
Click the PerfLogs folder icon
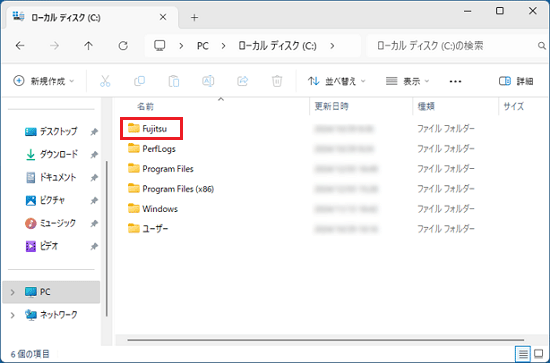(134, 148)
